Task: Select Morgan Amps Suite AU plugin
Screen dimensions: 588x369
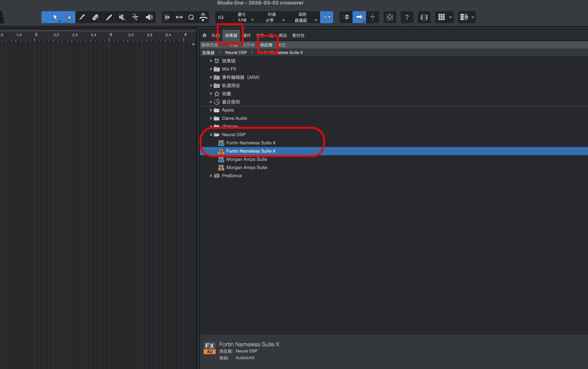Action: click(x=247, y=168)
